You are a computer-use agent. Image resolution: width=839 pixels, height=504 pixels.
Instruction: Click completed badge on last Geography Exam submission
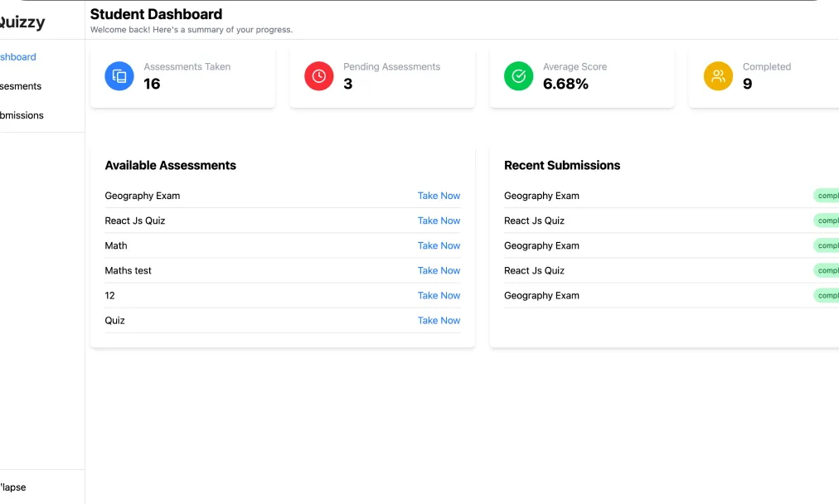pos(827,295)
